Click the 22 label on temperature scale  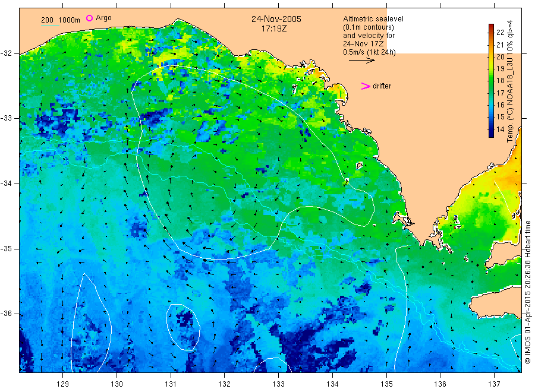(x=500, y=33)
